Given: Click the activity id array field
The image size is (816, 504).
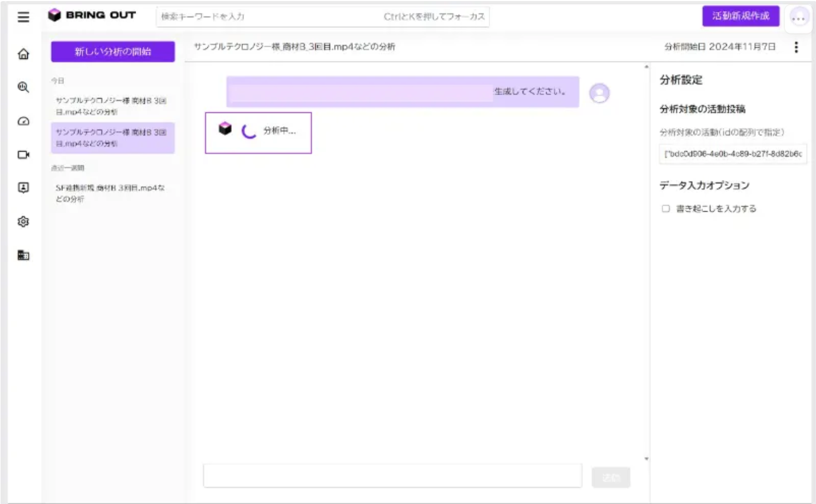Looking at the screenshot, I should [x=733, y=154].
